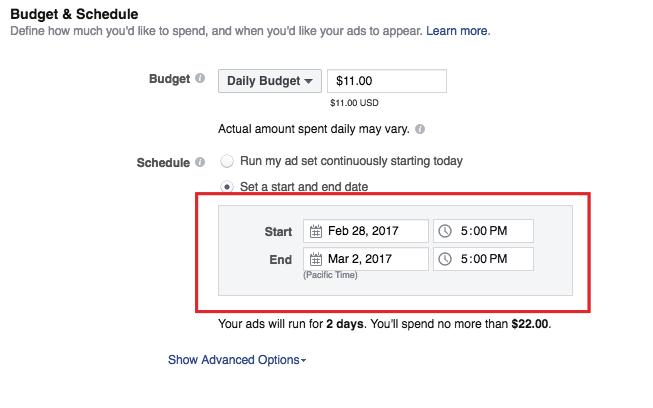Click the Pacific Time label

(x=330, y=275)
